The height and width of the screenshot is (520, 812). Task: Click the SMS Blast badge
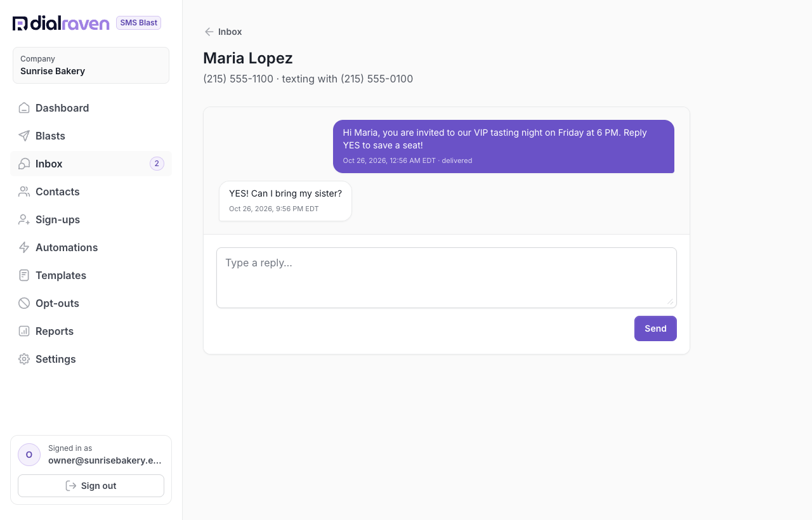(x=138, y=23)
